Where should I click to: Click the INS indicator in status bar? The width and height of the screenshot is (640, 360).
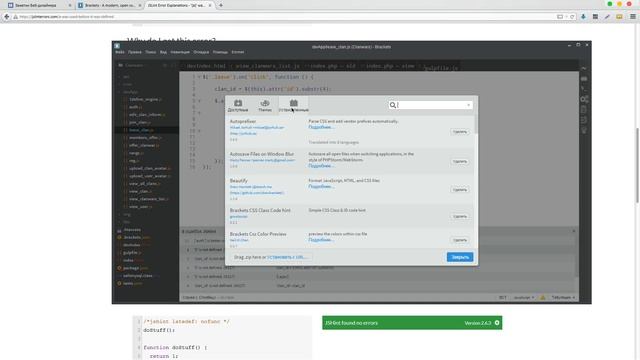(x=502, y=298)
